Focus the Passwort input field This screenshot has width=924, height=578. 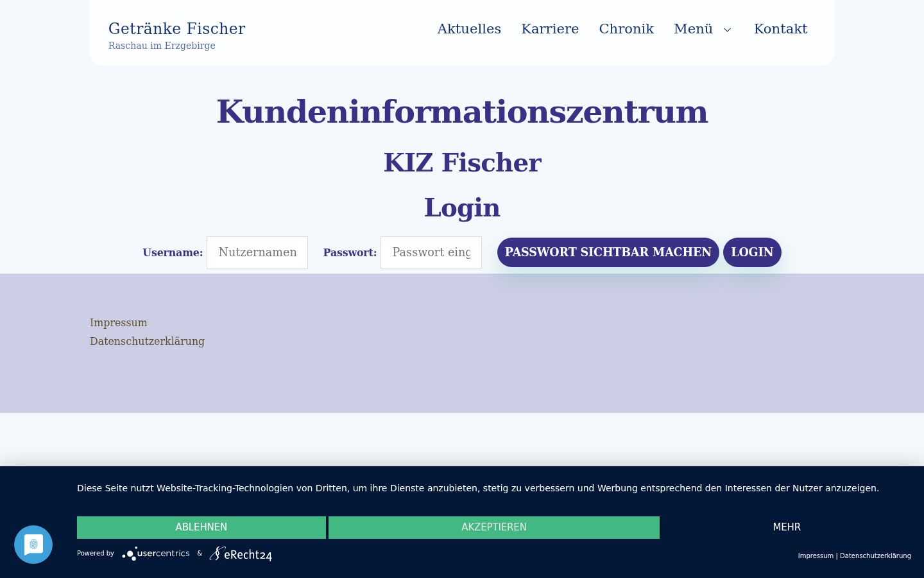(431, 252)
